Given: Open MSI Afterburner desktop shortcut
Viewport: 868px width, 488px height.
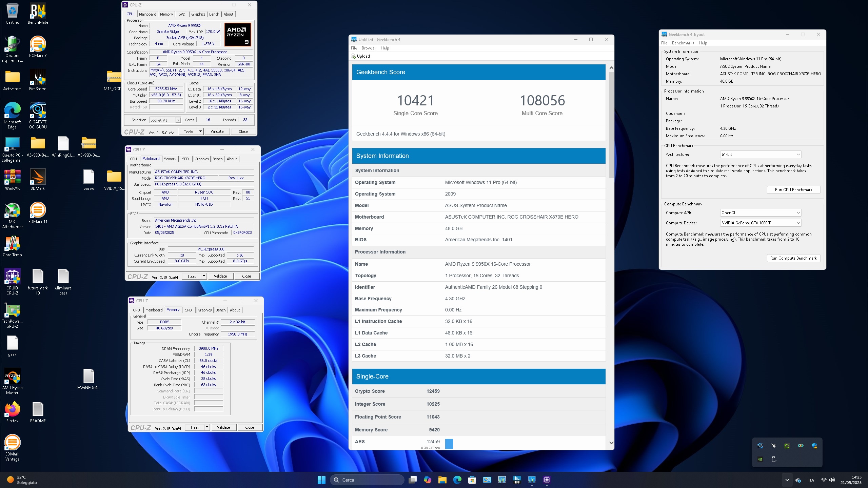Looking at the screenshot, I should click(x=12, y=216).
